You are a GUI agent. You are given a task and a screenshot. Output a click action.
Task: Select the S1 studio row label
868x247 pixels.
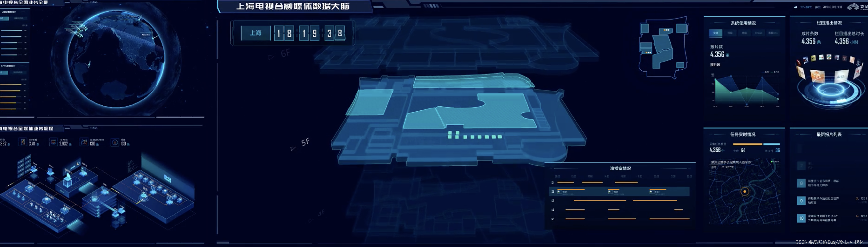(552, 183)
